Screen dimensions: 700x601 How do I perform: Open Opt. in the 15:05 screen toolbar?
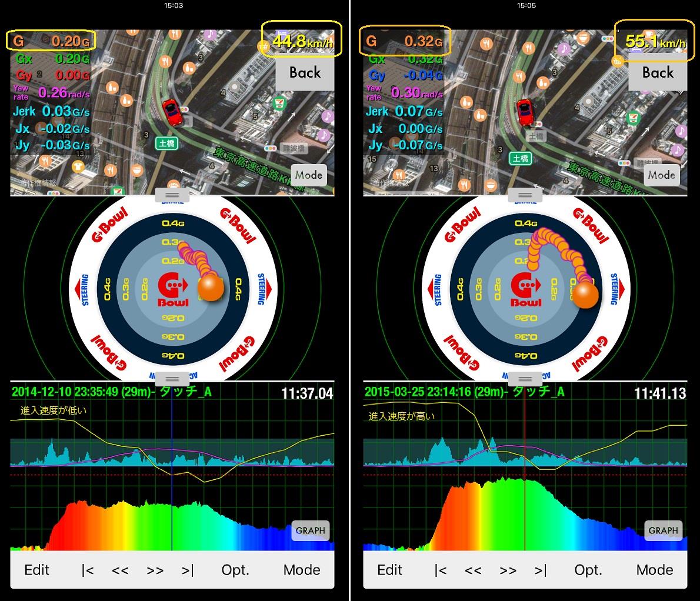[x=588, y=570]
